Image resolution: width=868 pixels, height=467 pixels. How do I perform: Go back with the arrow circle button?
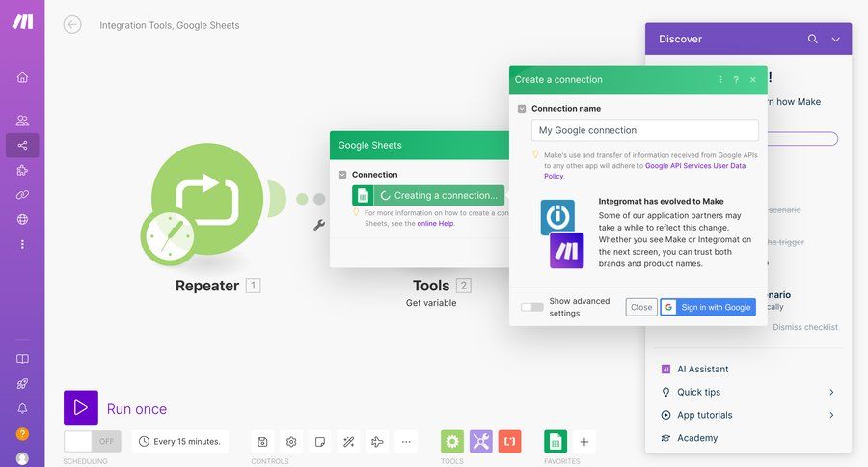tap(72, 24)
